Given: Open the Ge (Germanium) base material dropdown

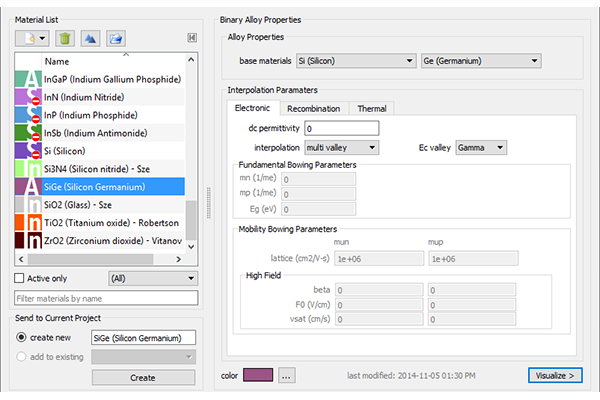Looking at the screenshot, I should click(481, 61).
